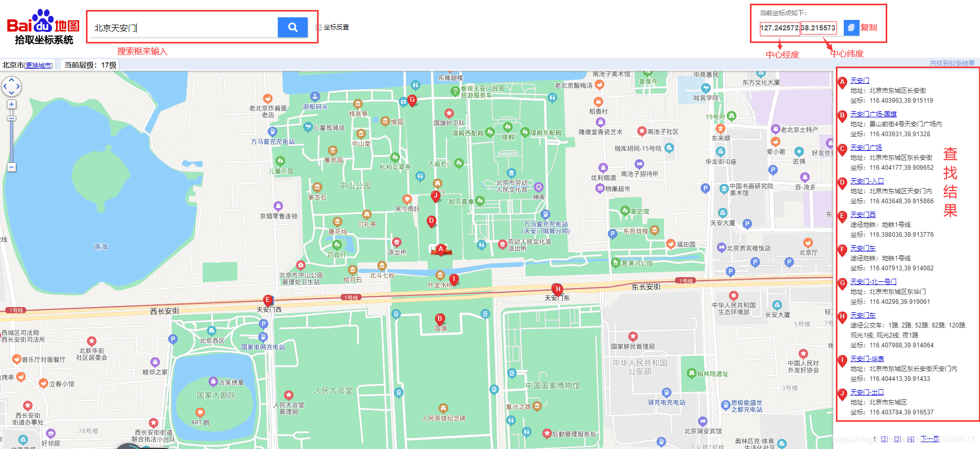Click the 中国国家博物馆 map label

coord(553,386)
